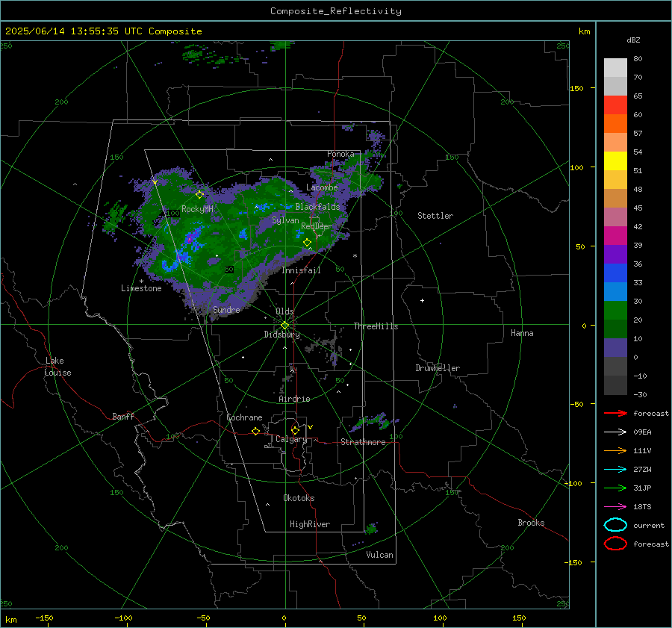Select the magenta 18TS arrow legend entry
The height and width of the screenshot is (628, 672).
615,507
